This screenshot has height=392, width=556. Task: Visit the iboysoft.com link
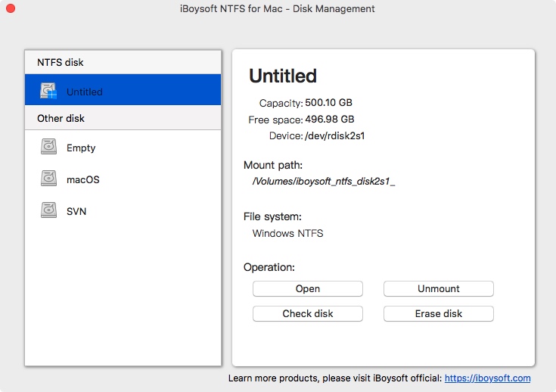pos(488,378)
